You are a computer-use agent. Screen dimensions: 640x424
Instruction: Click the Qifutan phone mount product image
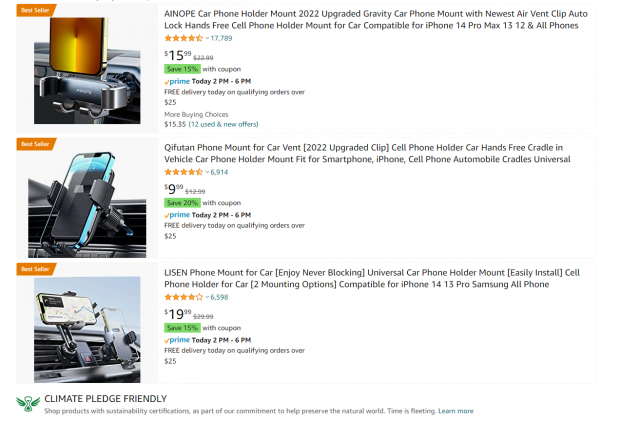coord(88,198)
